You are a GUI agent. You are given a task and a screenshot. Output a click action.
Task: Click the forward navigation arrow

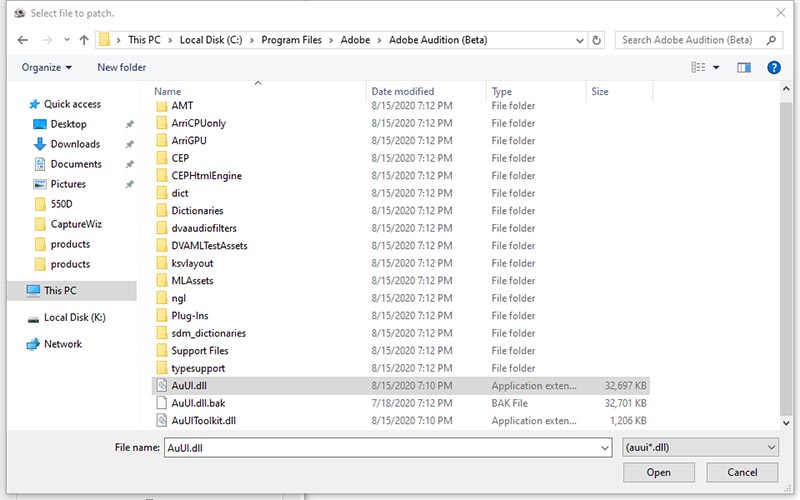(x=46, y=40)
